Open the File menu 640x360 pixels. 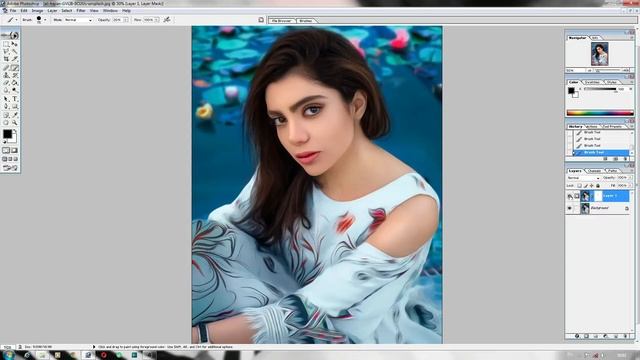13,11
